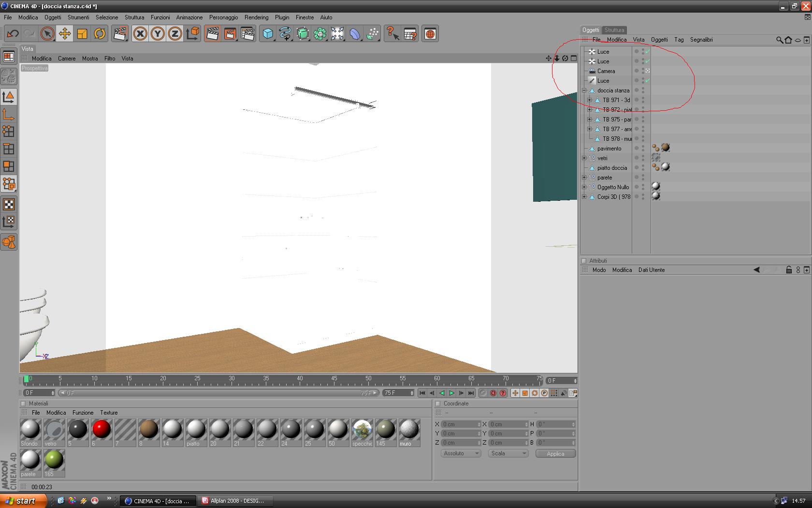Select the red material number 6
Image resolution: width=812 pixels, height=508 pixels.
click(x=101, y=433)
